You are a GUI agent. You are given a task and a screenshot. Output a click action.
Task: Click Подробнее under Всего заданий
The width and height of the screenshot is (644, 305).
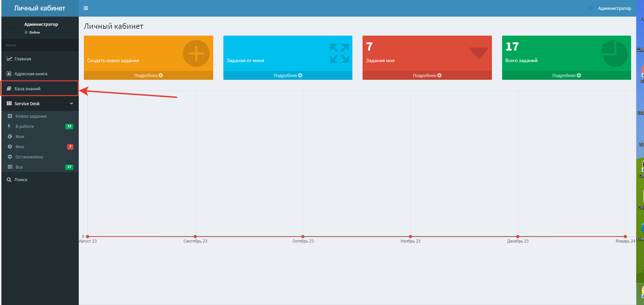(566, 75)
